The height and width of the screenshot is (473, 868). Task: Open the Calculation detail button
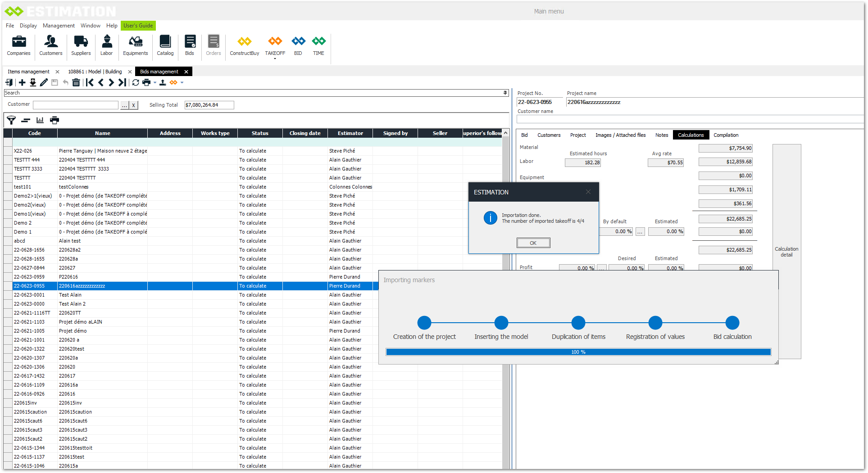point(786,252)
